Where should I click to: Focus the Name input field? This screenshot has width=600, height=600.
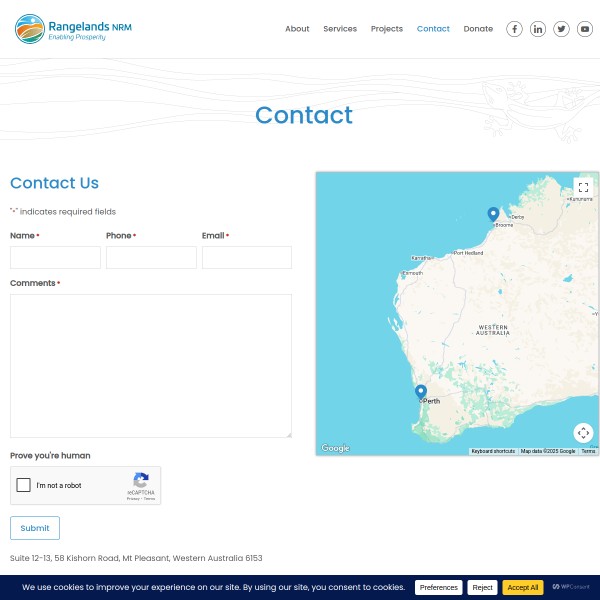tap(55, 258)
